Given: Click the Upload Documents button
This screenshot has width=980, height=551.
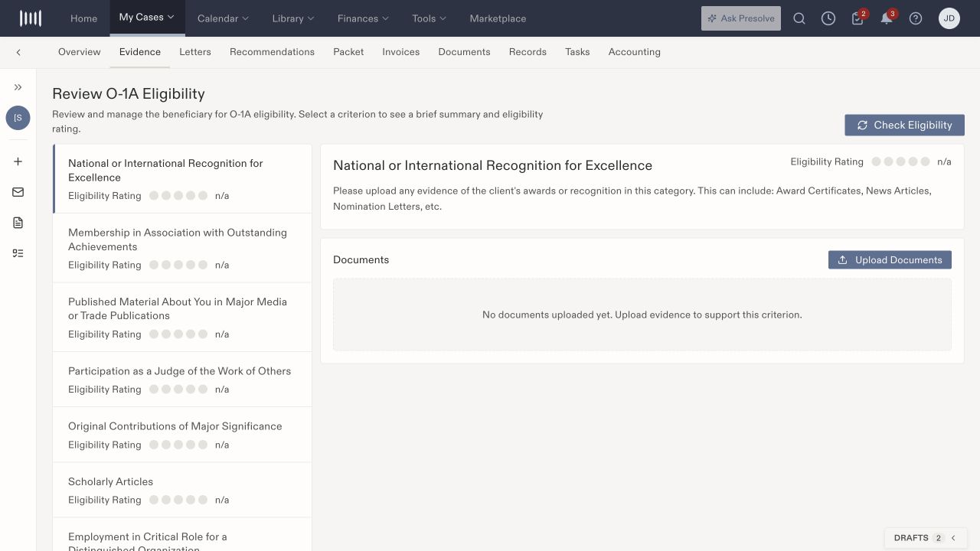Looking at the screenshot, I should tap(890, 260).
